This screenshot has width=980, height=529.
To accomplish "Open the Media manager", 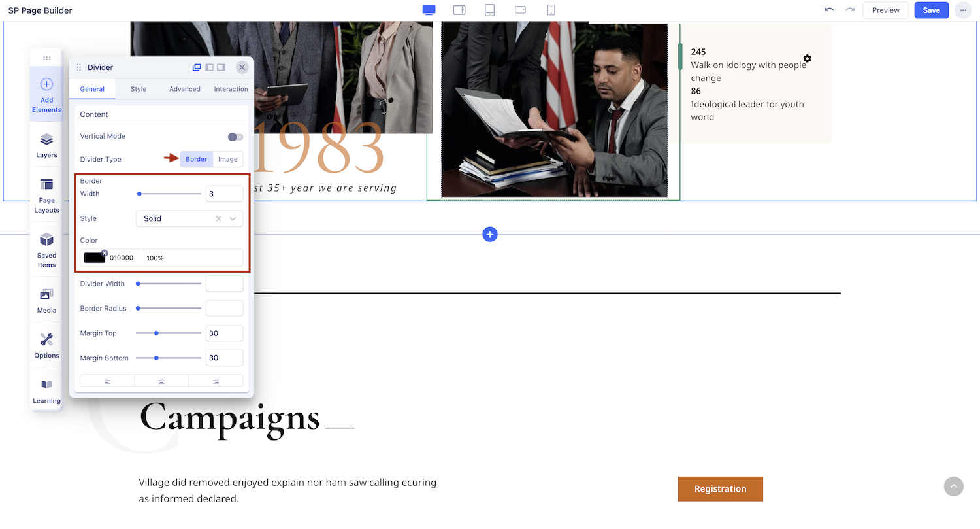I will 46,301.
